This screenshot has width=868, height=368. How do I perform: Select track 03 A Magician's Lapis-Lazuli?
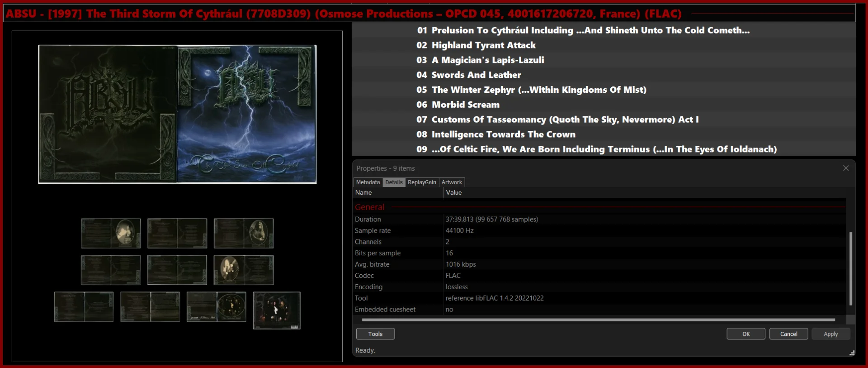604,60
